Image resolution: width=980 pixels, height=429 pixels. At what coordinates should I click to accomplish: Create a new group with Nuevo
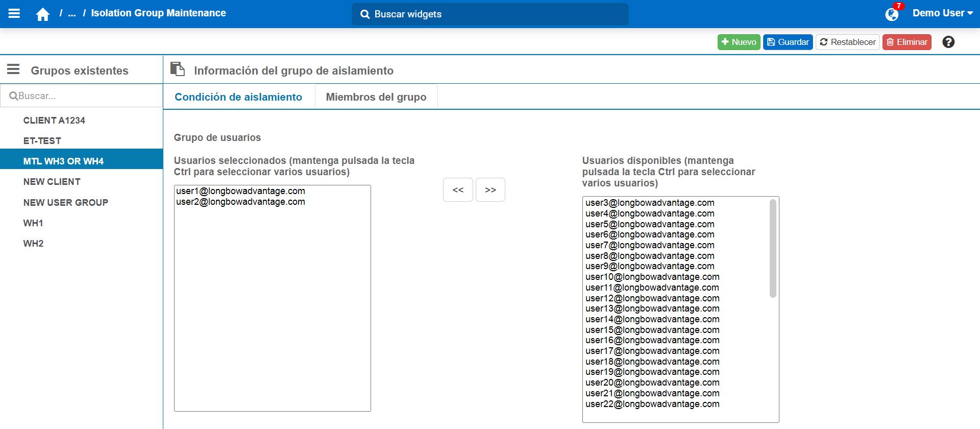pyautogui.click(x=739, y=42)
